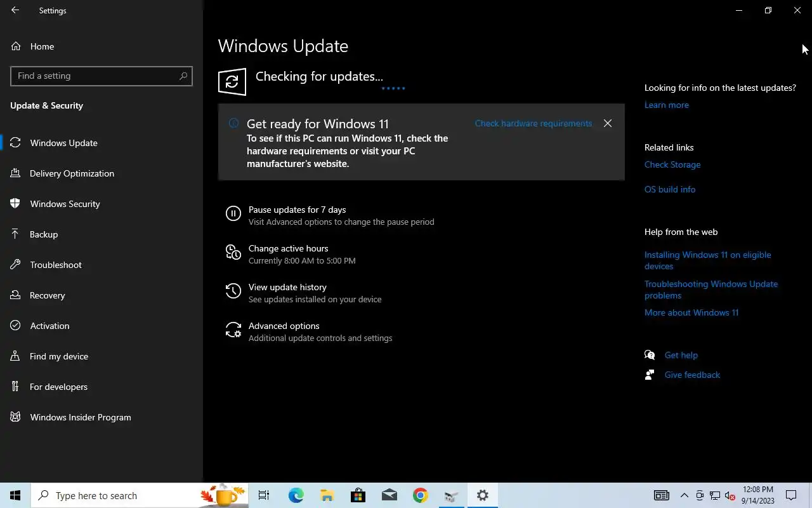812x508 pixels.
Task: Click the Give feedback person icon
Action: pos(650,375)
